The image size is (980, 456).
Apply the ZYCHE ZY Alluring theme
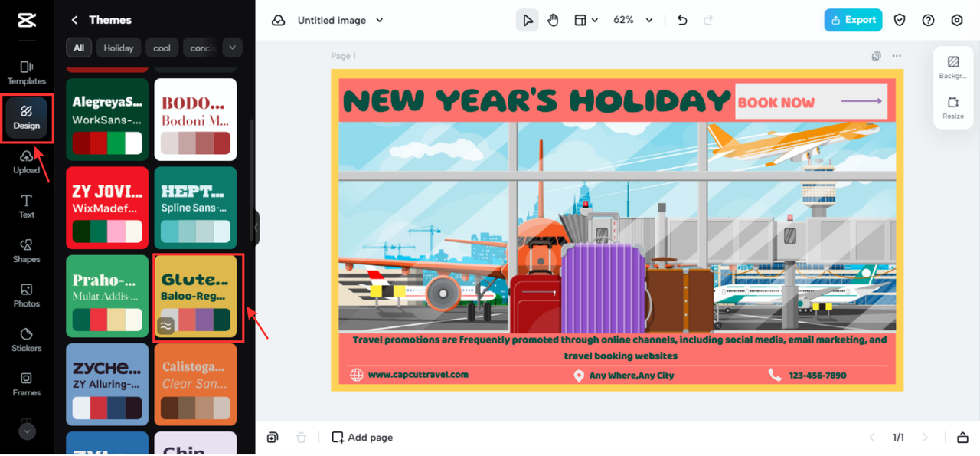point(107,385)
